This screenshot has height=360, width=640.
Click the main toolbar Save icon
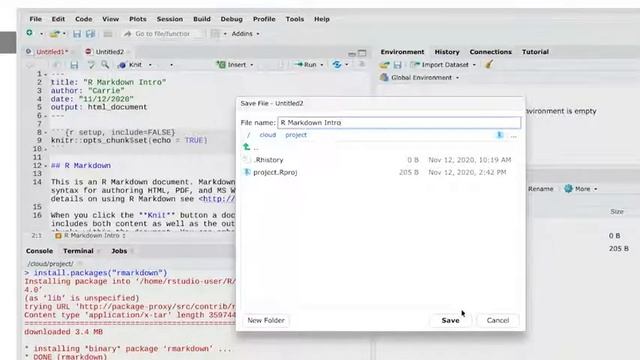(77, 34)
